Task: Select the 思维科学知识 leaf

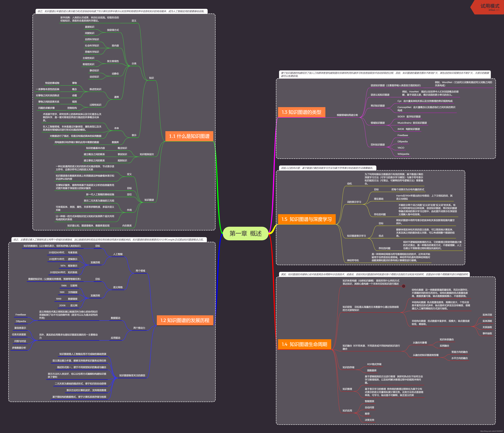Action: (92, 52)
